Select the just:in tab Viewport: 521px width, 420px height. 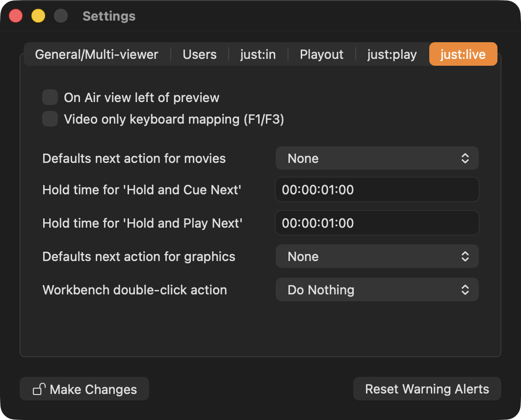coord(258,54)
